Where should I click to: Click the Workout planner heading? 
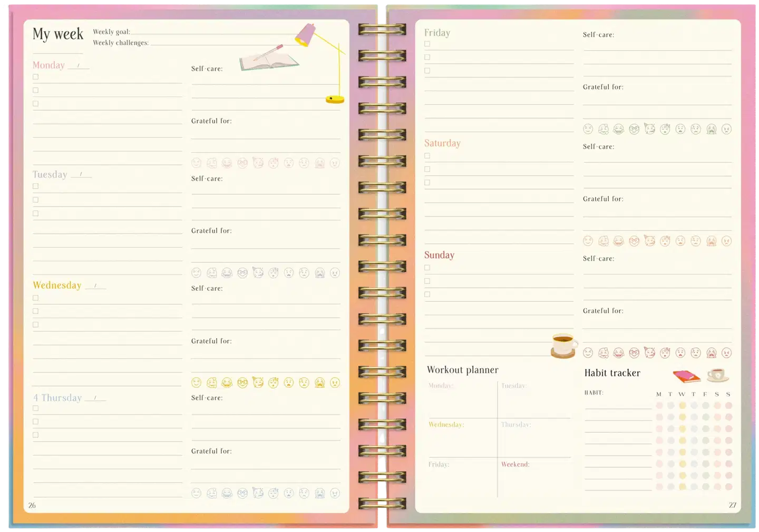click(462, 370)
